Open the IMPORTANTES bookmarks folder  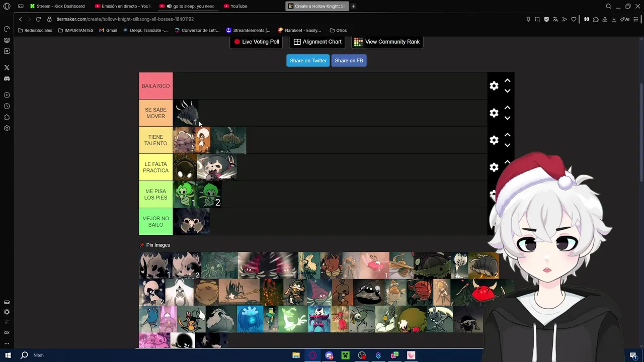[75, 30]
